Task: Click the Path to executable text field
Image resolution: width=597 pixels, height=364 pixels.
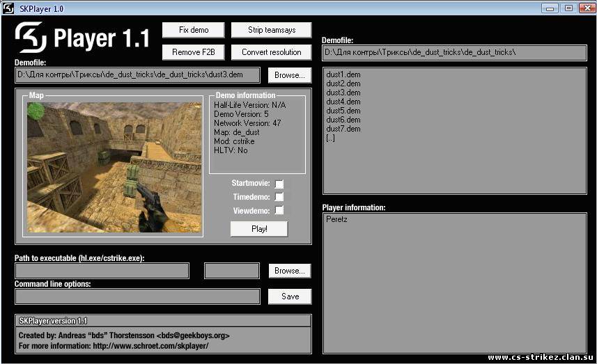Action: tap(102, 271)
